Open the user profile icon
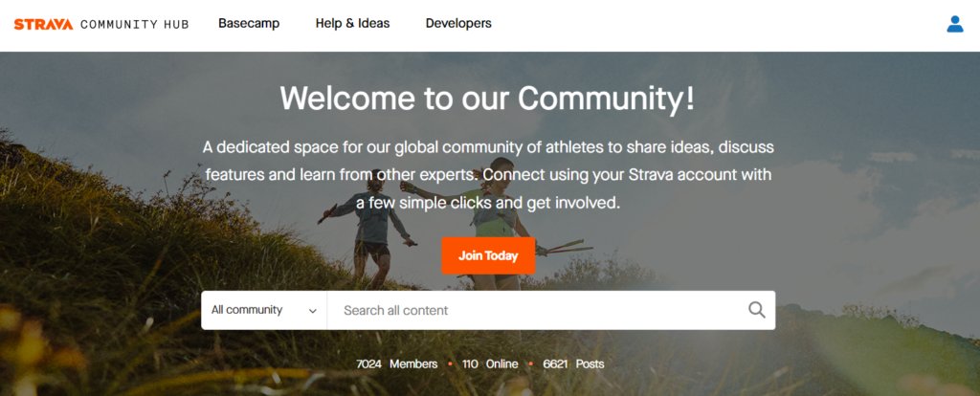The height and width of the screenshot is (396, 980). point(954,24)
